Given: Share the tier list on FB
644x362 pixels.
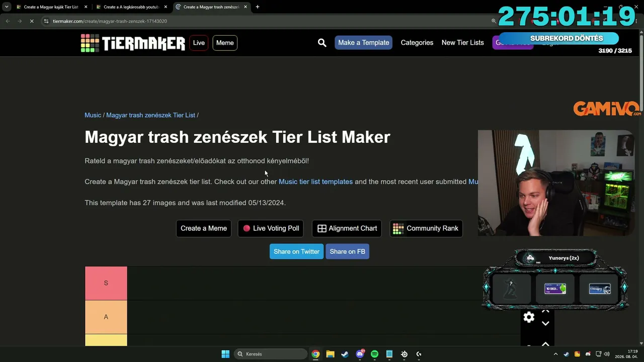Looking at the screenshot, I should [x=348, y=251].
